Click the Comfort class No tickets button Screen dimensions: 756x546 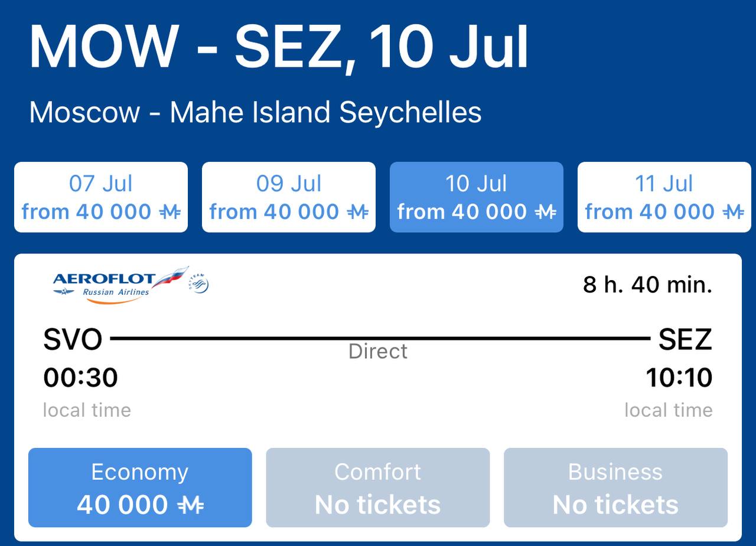pyautogui.click(x=378, y=487)
